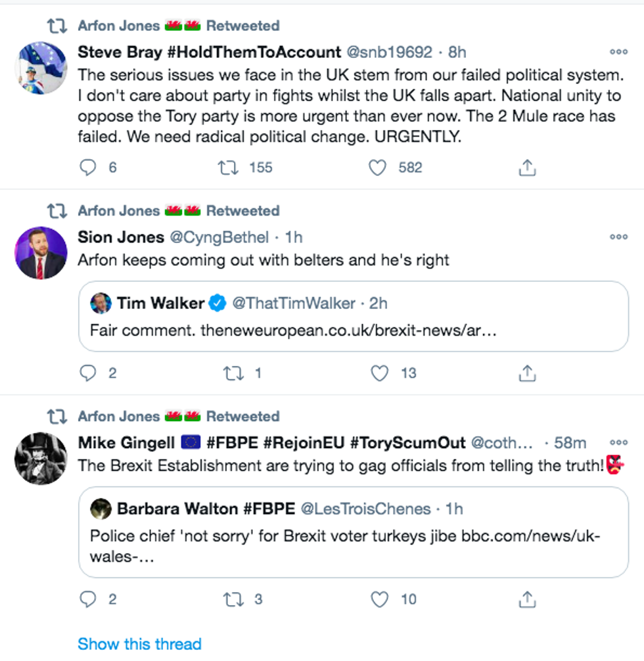
Task: Open Sion Jones's profile avatar
Action: pos(41,253)
